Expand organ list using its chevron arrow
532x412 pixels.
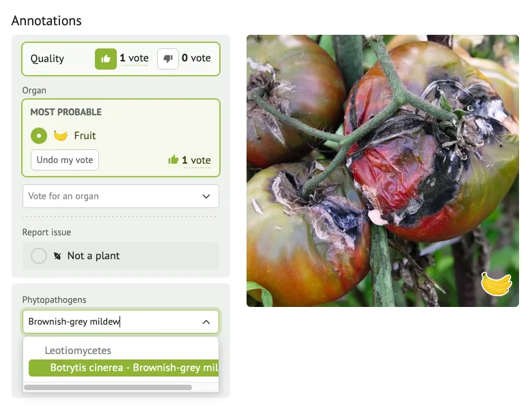pyautogui.click(x=206, y=196)
